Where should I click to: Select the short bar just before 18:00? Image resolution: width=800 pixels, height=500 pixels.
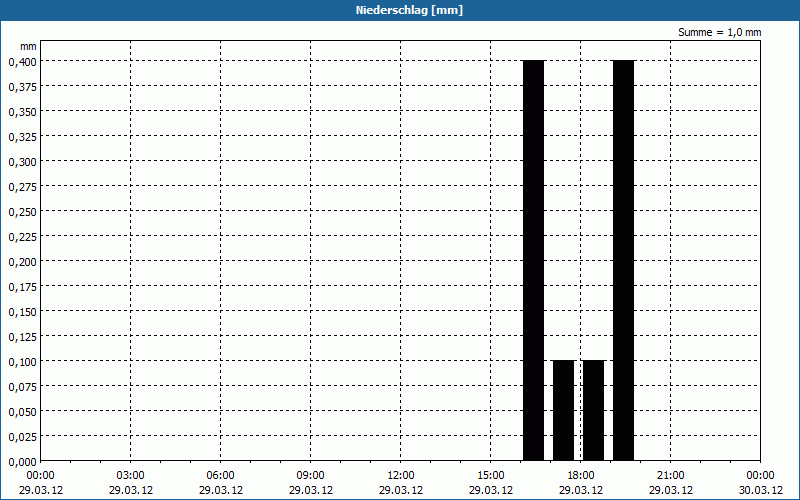tap(564, 410)
